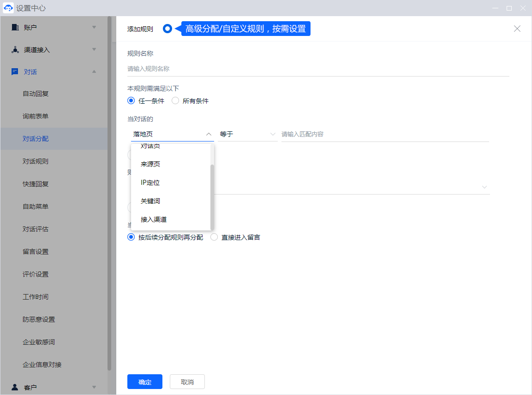Open 工作时间 in sidebar
The height and width of the screenshot is (395, 532).
[36, 297]
